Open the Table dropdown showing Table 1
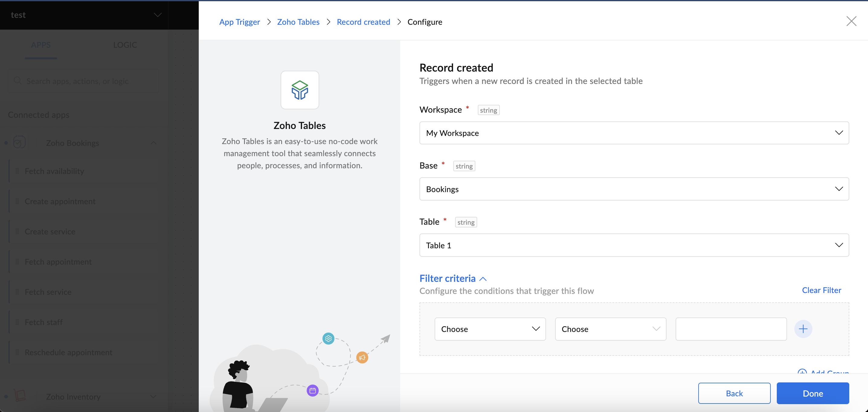This screenshot has width=868, height=412. pyautogui.click(x=633, y=245)
